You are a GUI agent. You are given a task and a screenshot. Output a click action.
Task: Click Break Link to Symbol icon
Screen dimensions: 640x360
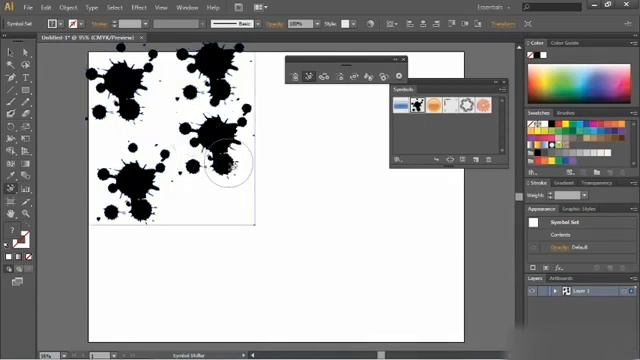pyautogui.click(x=450, y=160)
